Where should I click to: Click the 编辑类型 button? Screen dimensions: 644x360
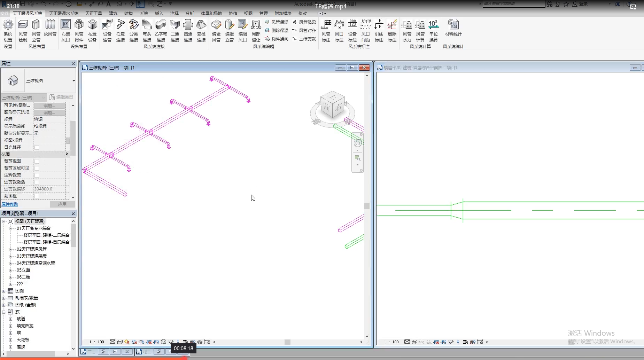(61, 97)
